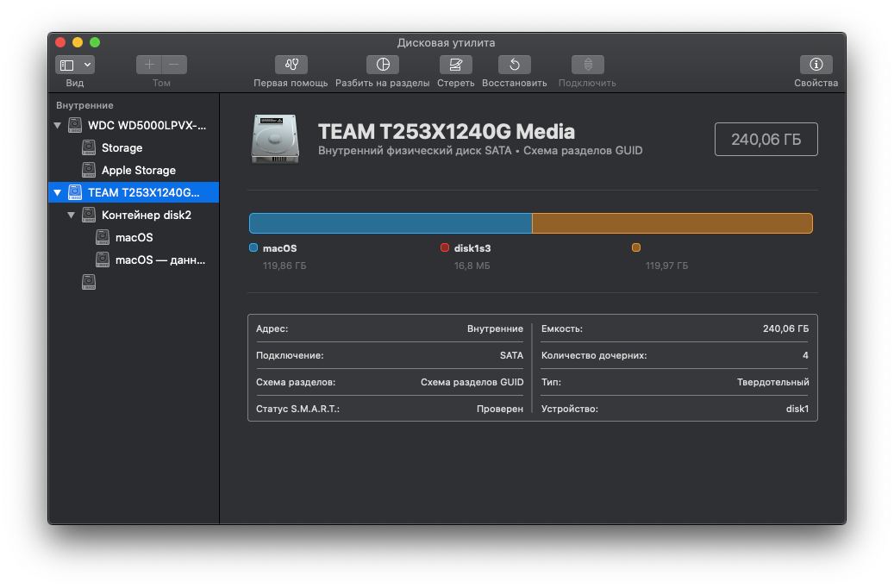Screen dimensions: 894x588
Task: Collapse Контейнер disk2 tree node
Action: [x=72, y=215]
